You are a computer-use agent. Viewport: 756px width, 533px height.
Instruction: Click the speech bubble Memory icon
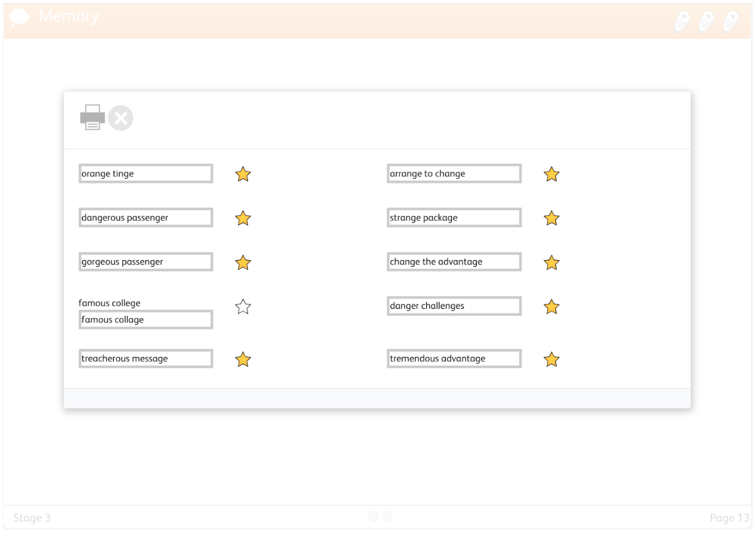(19, 17)
